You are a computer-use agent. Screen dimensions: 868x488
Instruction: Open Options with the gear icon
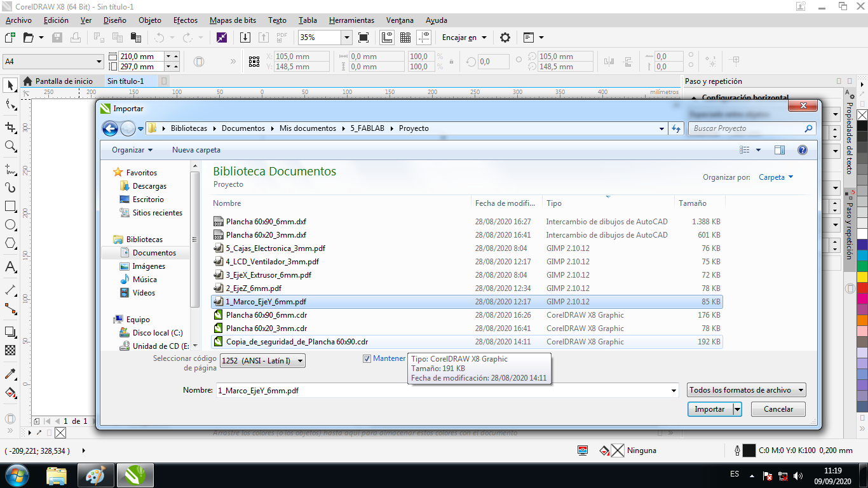(505, 37)
